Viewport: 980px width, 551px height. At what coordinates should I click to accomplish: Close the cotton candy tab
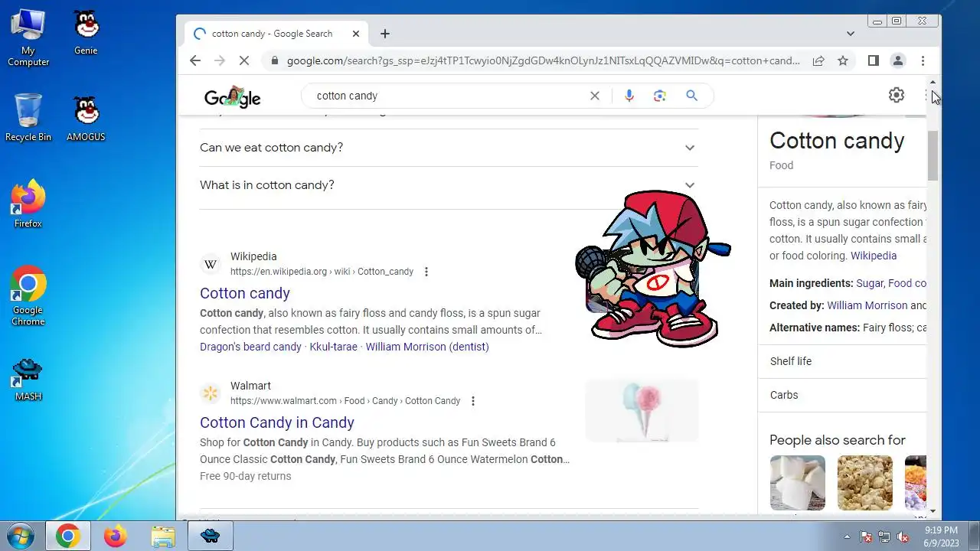click(356, 34)
